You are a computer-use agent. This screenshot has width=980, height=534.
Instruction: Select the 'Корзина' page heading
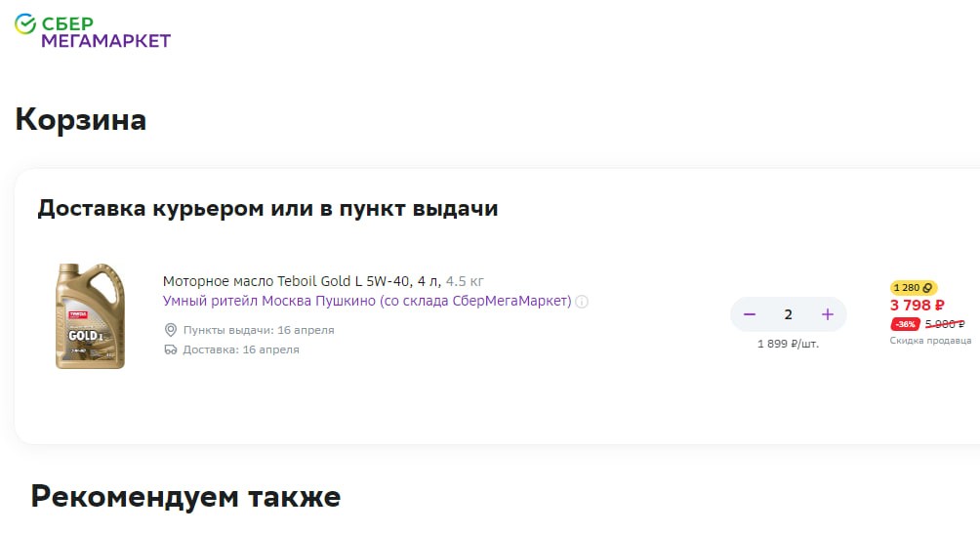coord(81,119)
